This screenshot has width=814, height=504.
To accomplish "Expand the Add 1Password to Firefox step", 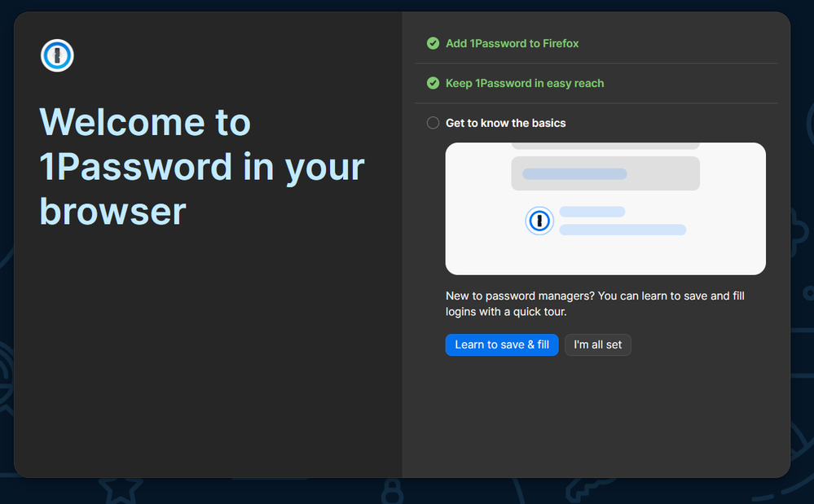I will tap(512, 43).
